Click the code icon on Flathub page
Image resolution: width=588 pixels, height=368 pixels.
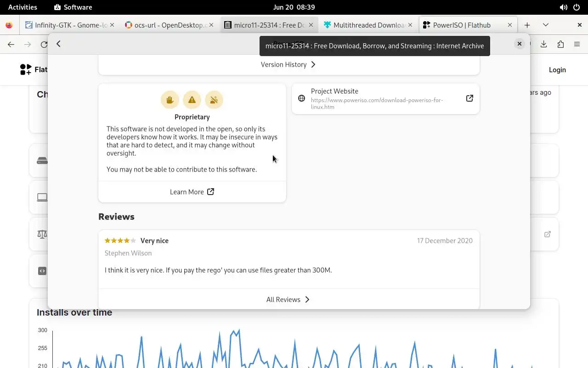(42, 271)
